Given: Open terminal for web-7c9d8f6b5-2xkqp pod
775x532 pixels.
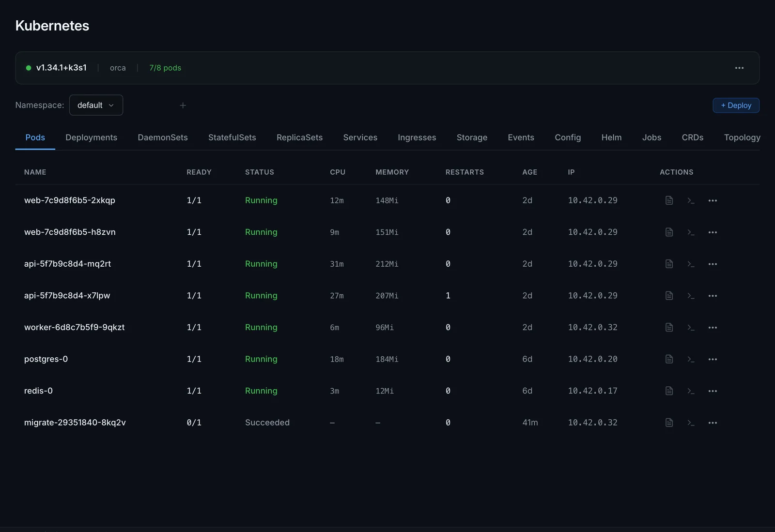Looking at the screenshot, I should point(691,200).
